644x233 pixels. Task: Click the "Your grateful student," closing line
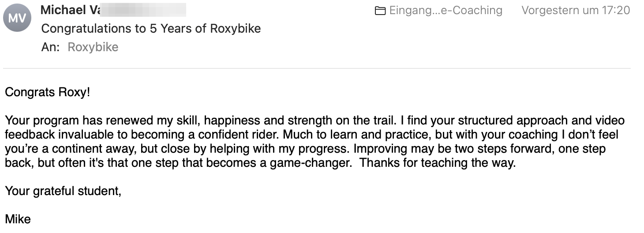[63, 191]
